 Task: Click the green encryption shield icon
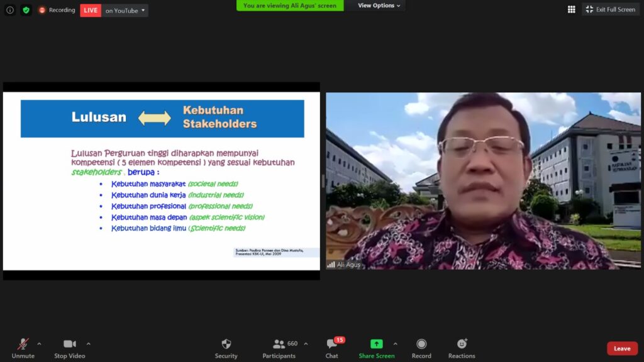26,10
